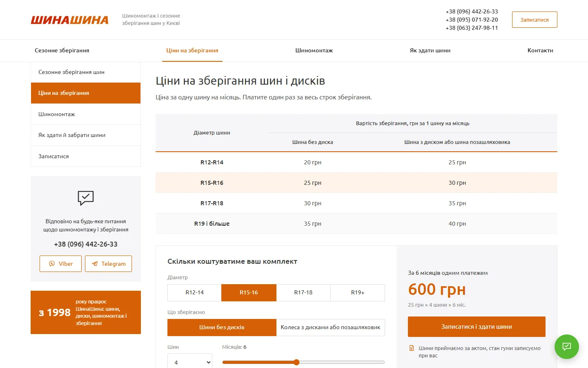
Task: Call +38 (095) 071-92-20 number
Action: click(x=472, y=20)
